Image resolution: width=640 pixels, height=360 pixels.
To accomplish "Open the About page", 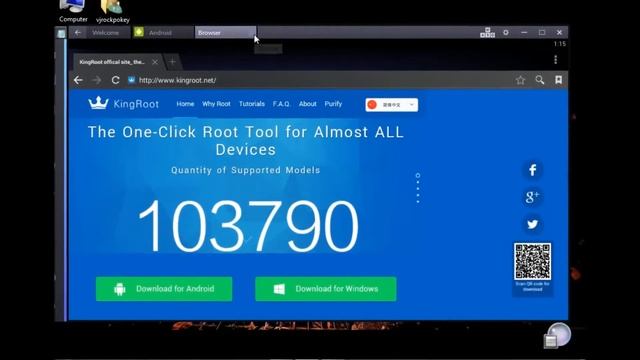I will [x=308, y=104].
